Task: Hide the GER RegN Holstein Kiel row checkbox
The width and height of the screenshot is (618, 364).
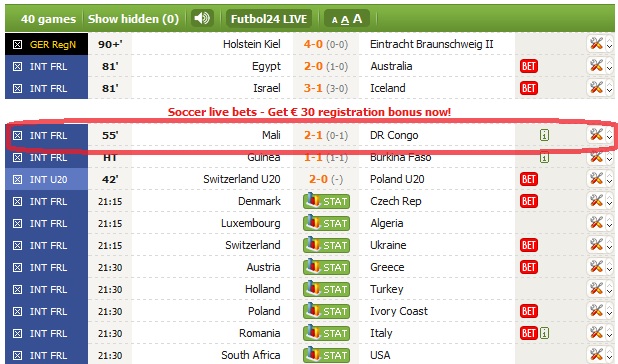Action: (x=17, y=45)
